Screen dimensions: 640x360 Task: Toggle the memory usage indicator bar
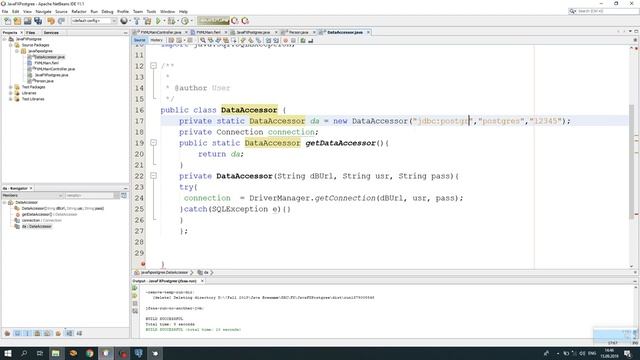(213, 21)
